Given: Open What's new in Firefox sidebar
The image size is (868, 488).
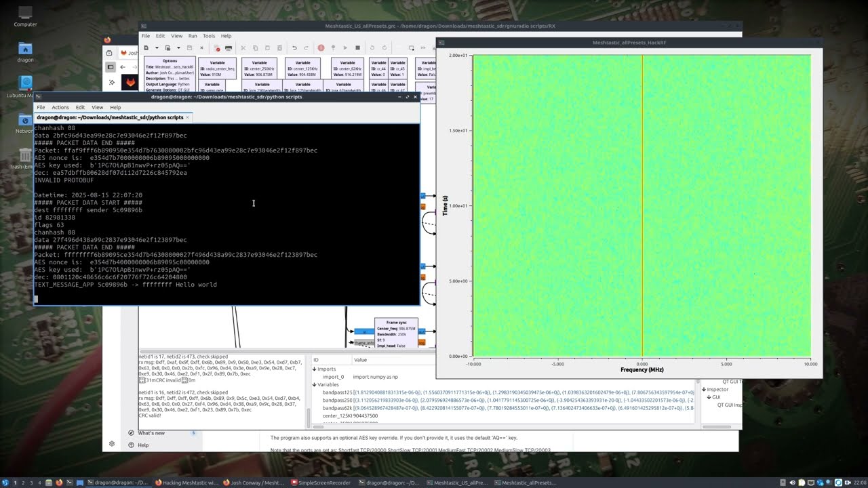Looking at the screenshot, I should tap(151, 432).
